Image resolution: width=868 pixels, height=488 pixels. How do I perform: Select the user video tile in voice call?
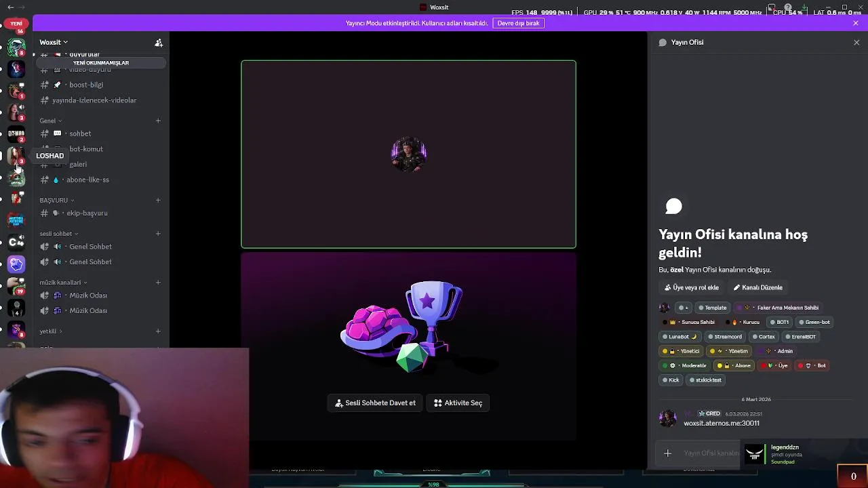[x=408, y=155]
